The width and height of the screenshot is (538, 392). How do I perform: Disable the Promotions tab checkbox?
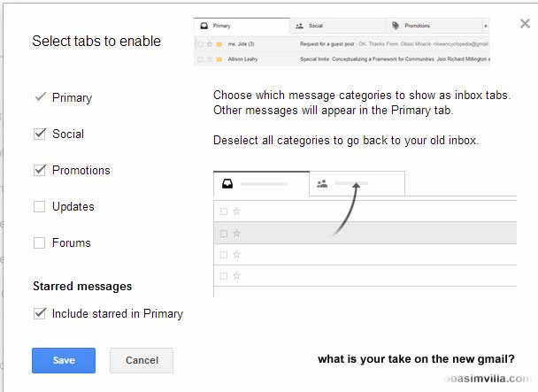point(39,170)
